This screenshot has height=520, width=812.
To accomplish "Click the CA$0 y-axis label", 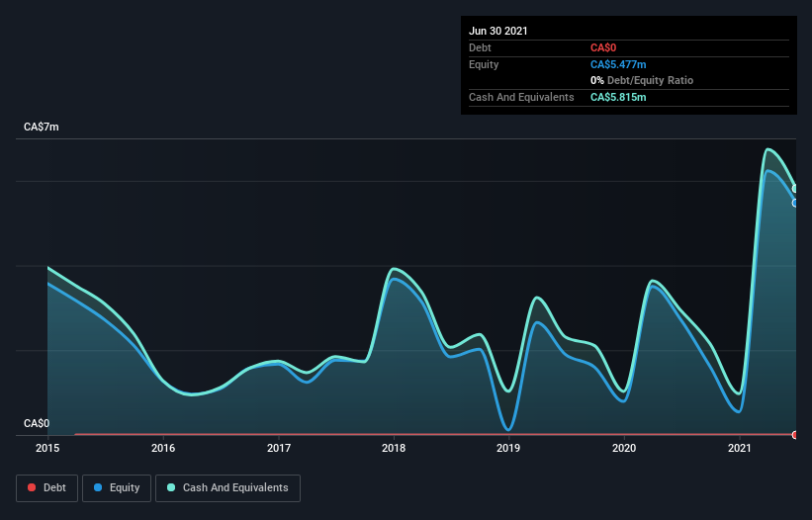I will [37, 423].
